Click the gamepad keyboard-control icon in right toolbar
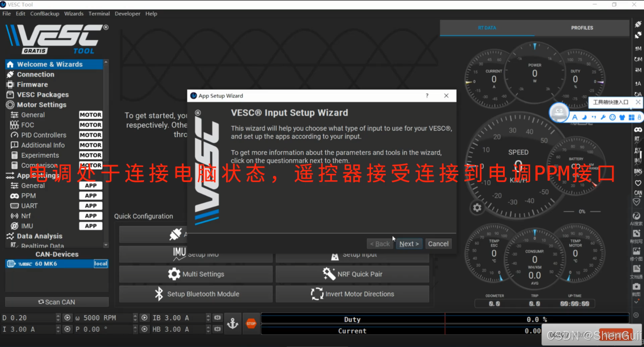Viewport: 644px width, 347px height. [638, 129]
